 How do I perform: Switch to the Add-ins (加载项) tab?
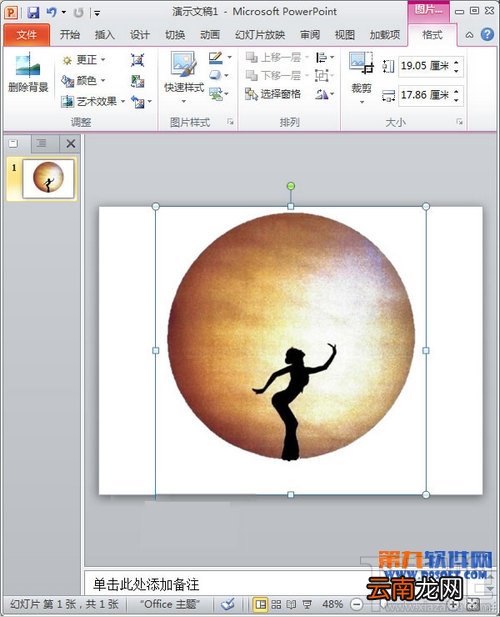coord(385,35)
